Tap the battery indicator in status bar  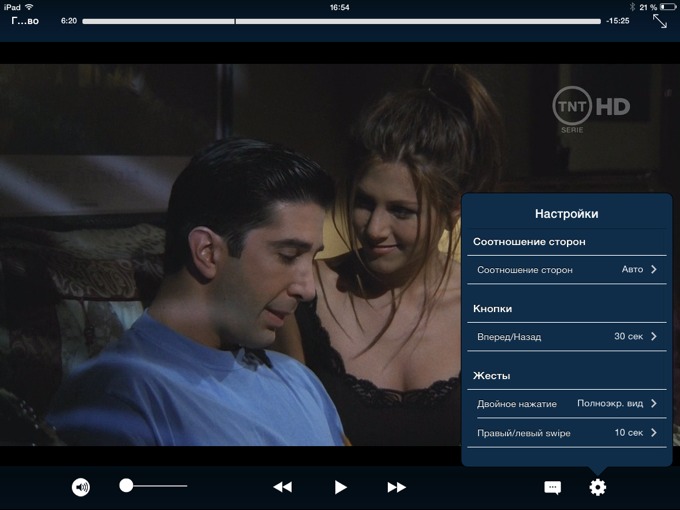click(x=667, y=7)
